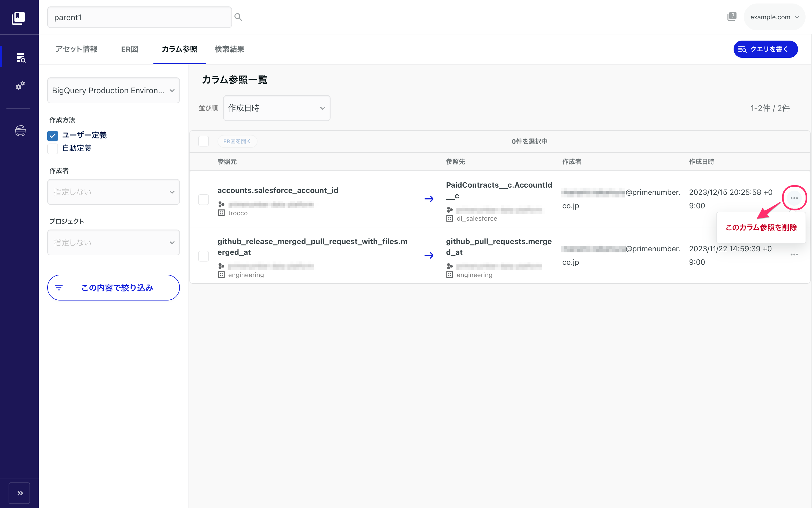Image resolution: width=812 pixels, height=508 pixels.
Task: Open github_release_merged_pull_request_with_files.merged_at link
Action: coord(312,247)
